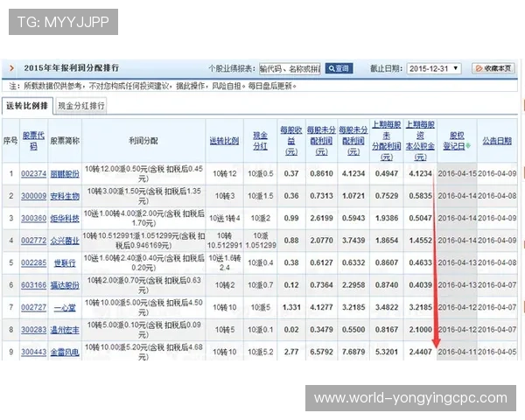Viewport: 525px width, 420px height.
Task: Open stock code link 300009
Action: click(33, 196)
